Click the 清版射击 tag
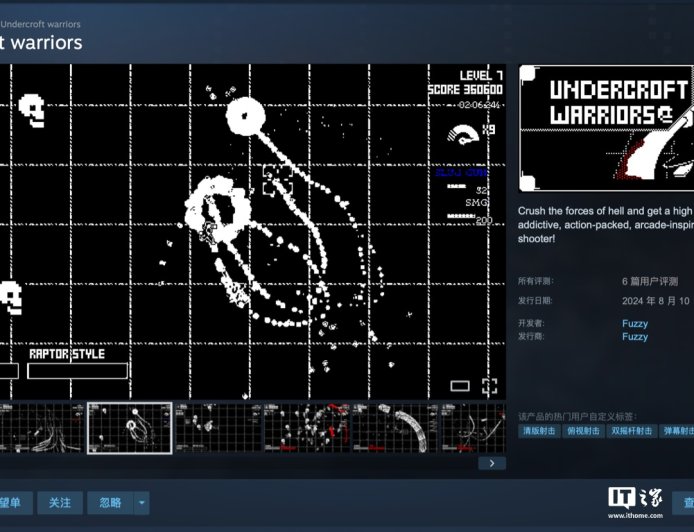Image resolution: width=694 pixels, height=532 pixels. 539,431
